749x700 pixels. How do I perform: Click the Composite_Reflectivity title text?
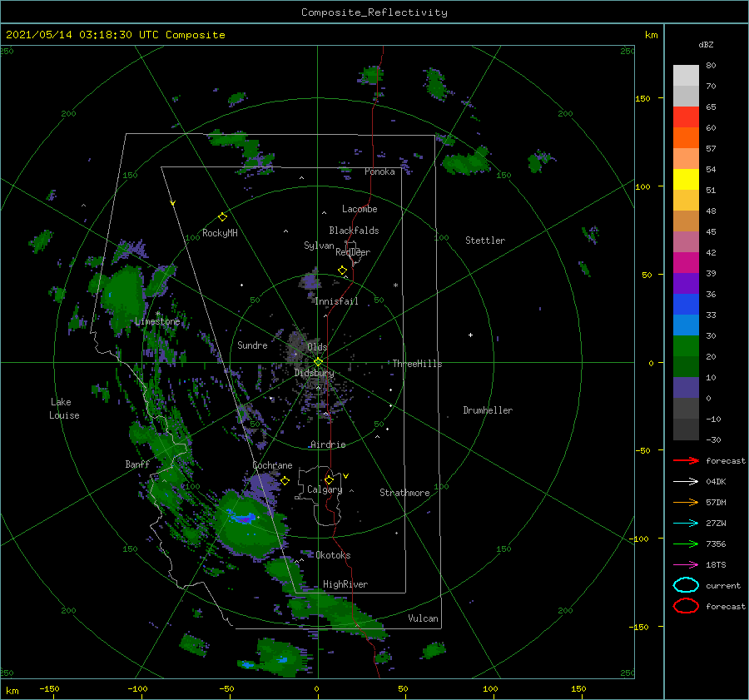click(374, 12)
